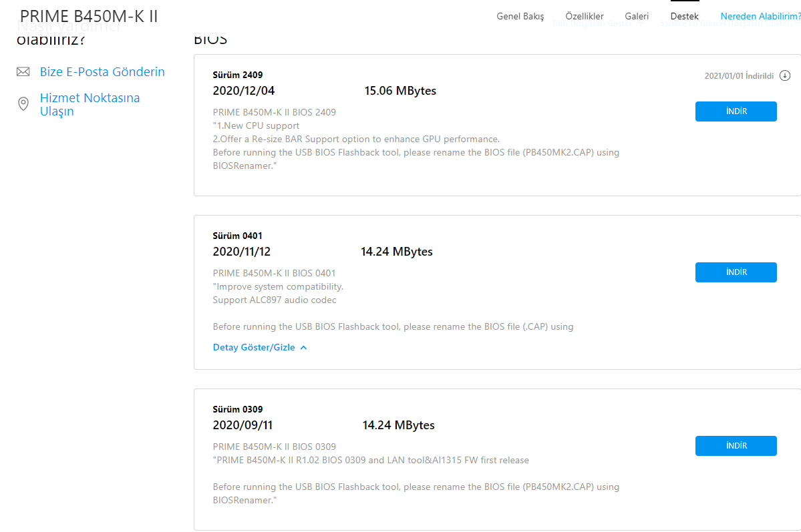Open the Galeri tab

pos(637,16)
